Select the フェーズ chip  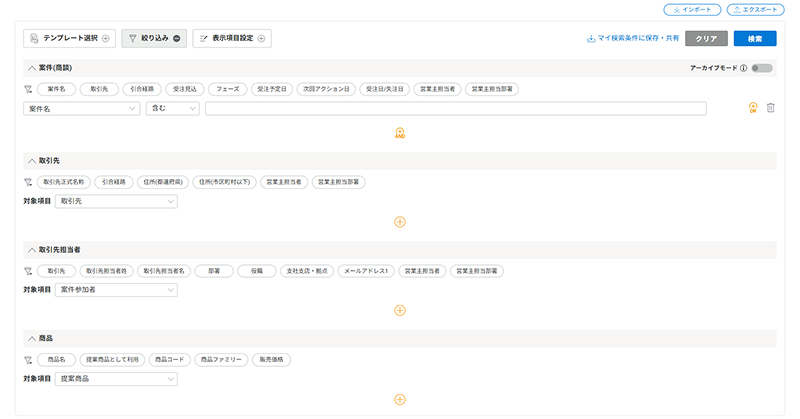click(228, 89)
